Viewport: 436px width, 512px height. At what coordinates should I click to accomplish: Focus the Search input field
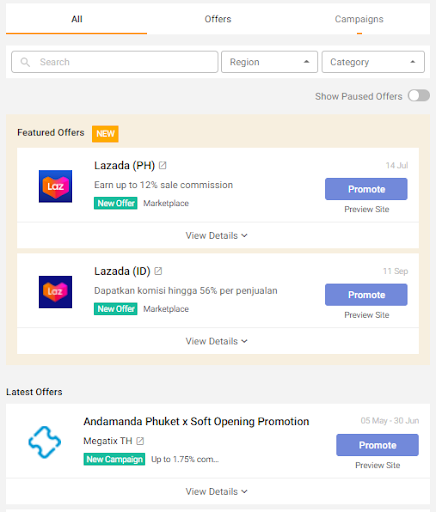[115, 62]
